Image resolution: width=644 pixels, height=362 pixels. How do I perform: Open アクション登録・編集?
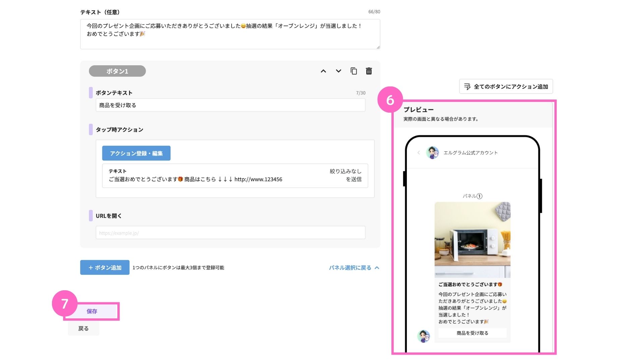[x=136, y=153]
